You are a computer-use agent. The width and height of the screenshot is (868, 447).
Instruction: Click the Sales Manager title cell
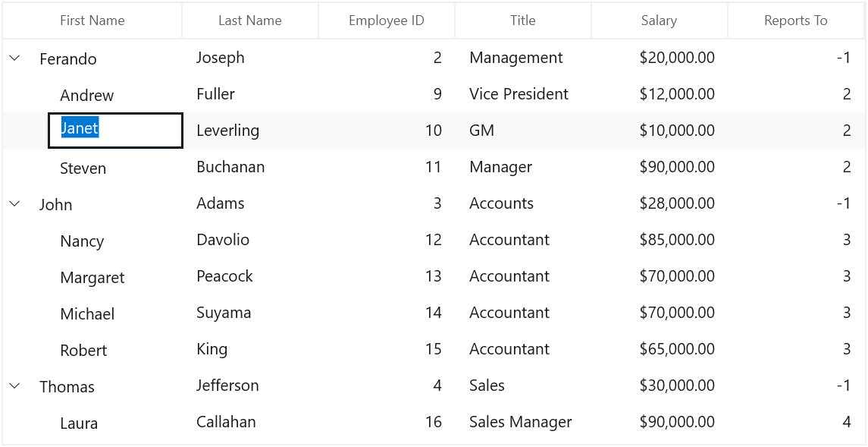coord(523,422)
